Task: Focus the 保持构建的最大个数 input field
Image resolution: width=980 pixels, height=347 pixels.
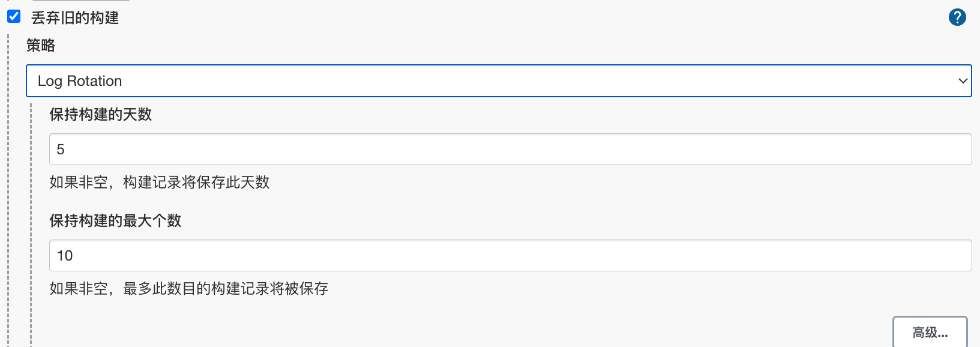Action: (510, 256)
